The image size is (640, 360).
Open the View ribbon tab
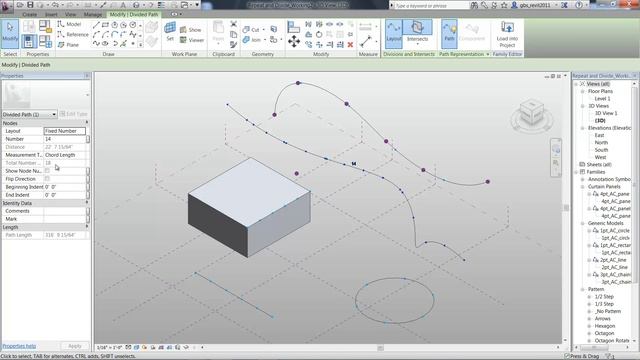click(x=71, y=14)
